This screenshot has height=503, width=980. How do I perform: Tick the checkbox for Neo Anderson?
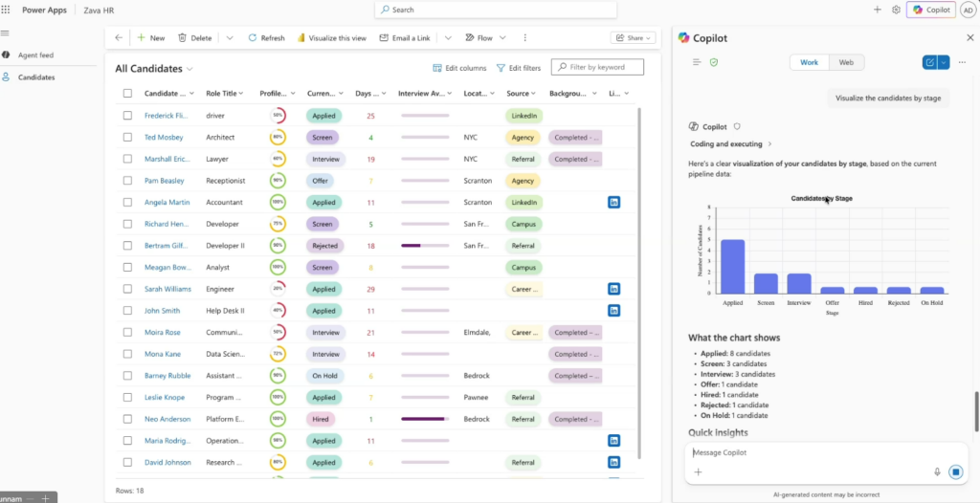[x=127, y=419]
